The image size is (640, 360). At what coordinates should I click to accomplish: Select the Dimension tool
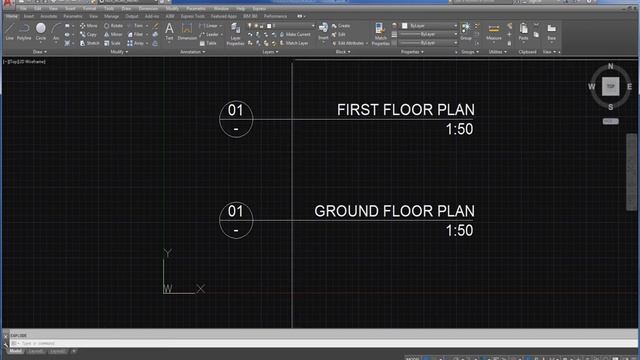click(187, 31)
